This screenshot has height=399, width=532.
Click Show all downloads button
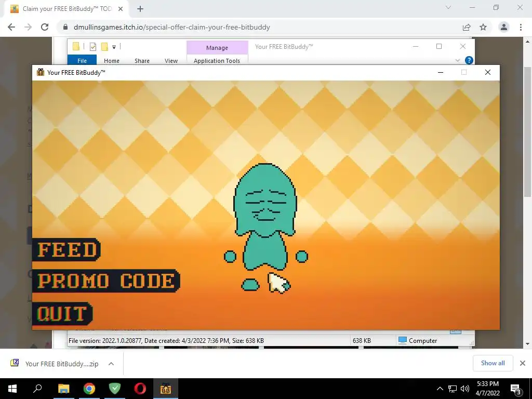(x=493, y=363)
